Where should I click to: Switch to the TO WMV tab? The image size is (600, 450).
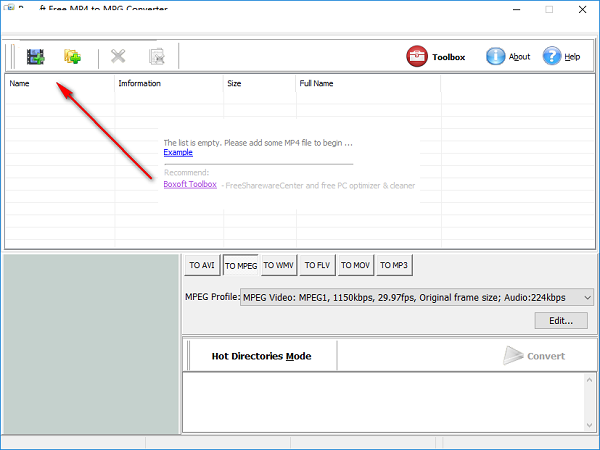[x=279, y=265]
